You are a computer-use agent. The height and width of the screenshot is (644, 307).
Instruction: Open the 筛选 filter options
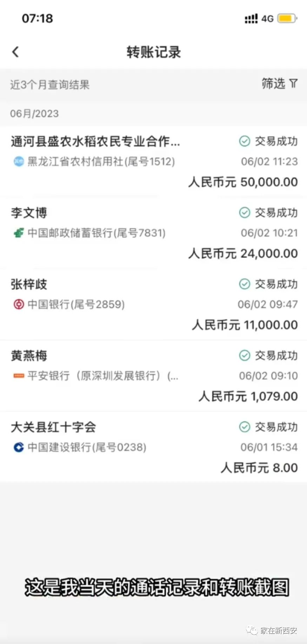pyautogui.click(x=279, y=84)
